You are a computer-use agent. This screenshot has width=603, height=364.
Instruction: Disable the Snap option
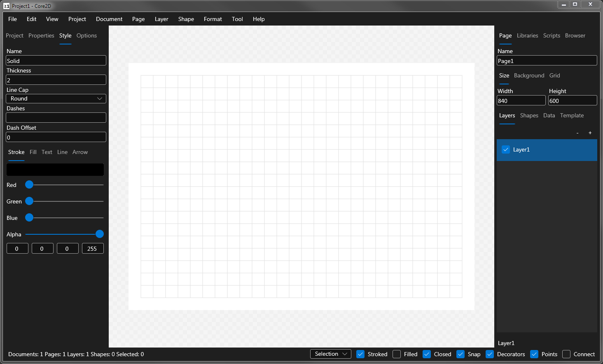460,354
